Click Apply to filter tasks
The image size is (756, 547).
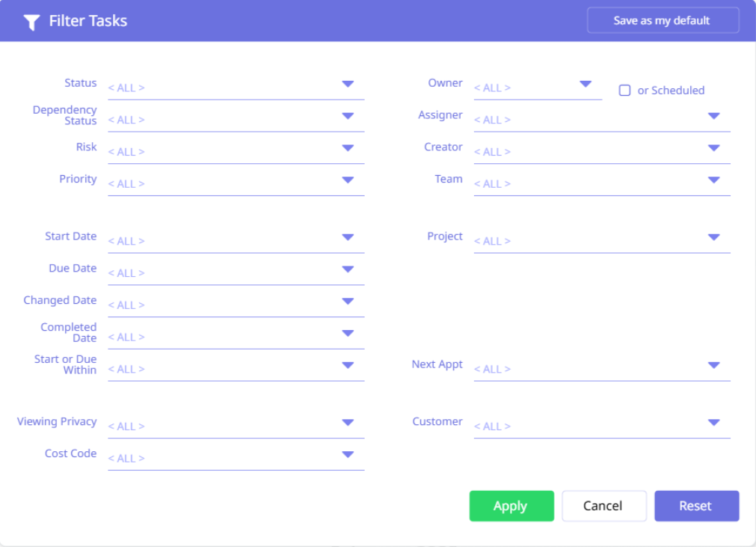tap(511, 506)
